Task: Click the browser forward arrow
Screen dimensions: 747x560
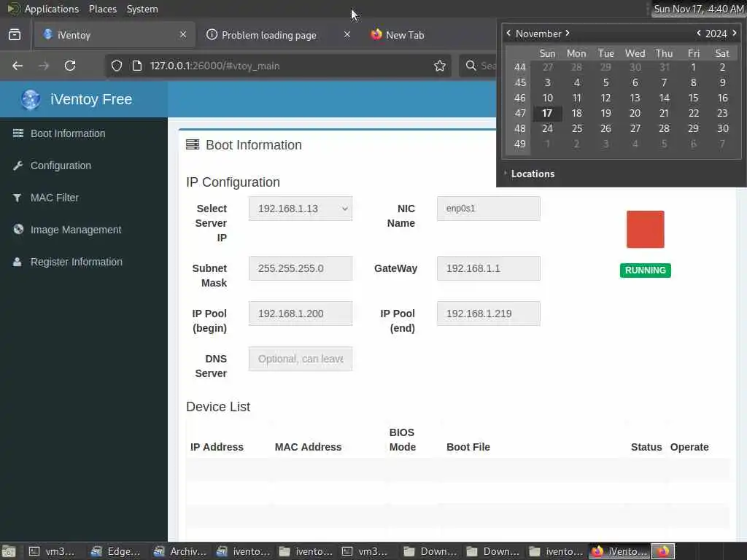Action: coord(44,66)
